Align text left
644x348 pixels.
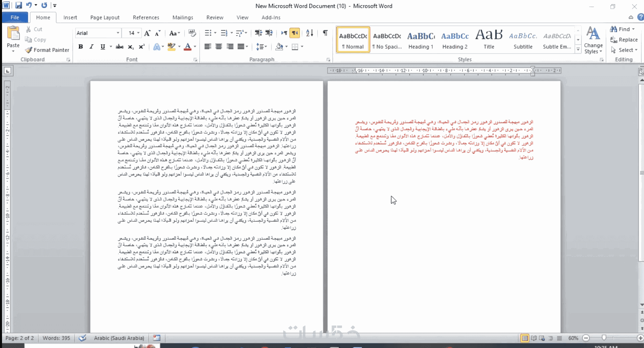coord(208,47)
